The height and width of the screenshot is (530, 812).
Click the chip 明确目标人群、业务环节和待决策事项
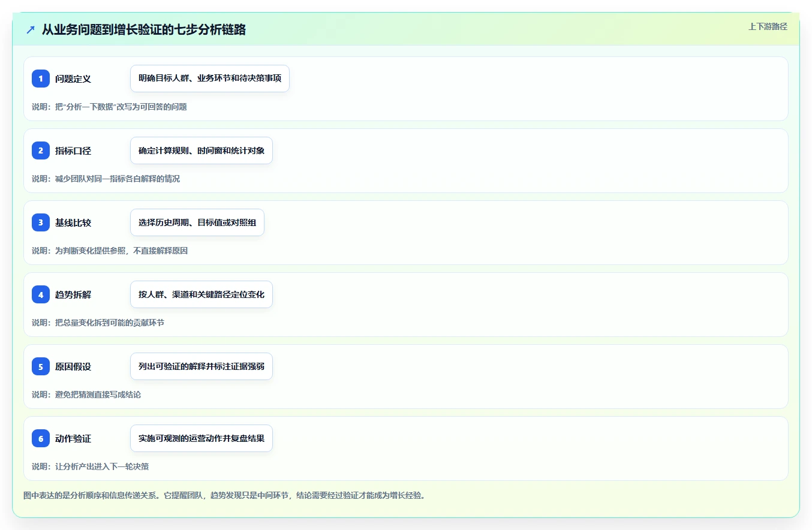point(210,79)
